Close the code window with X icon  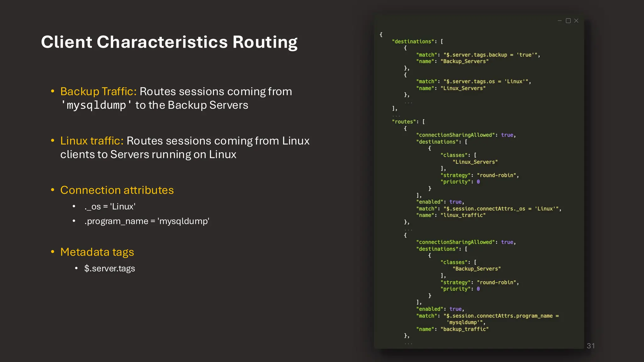576,21
